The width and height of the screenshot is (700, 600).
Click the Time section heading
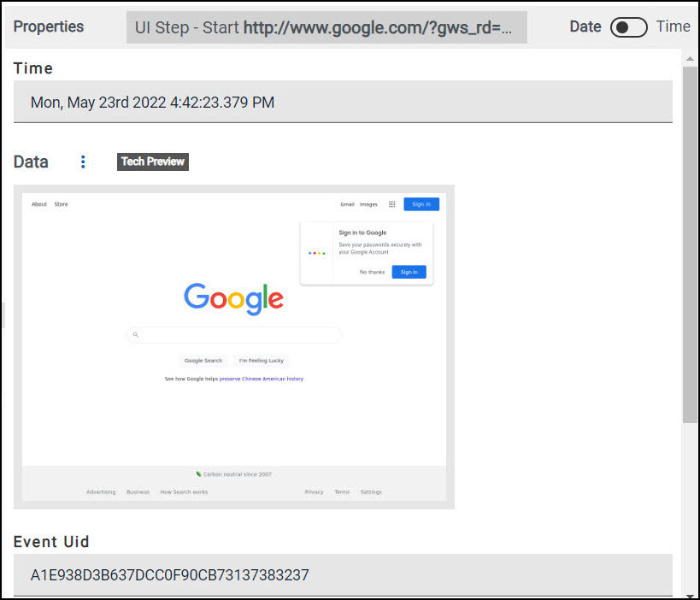click(33, 68)
